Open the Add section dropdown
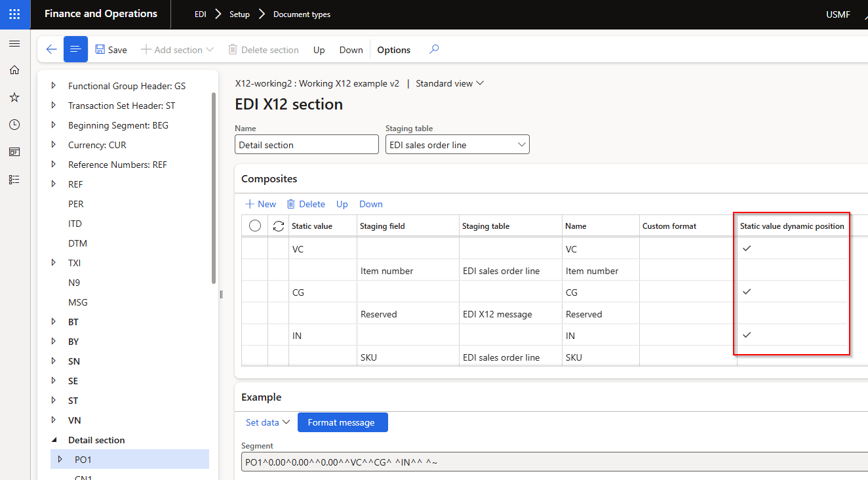Image resolution: width=868 pixels, height=480 pixels. 178,50
